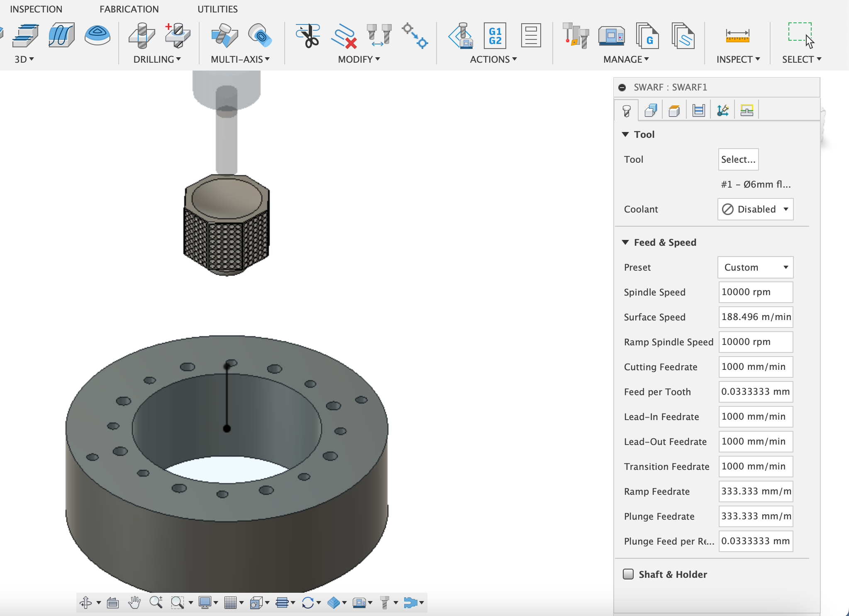This screenshot has height=616, width=849.
Task: Click inside the Spindle Speed input field
Action: coord(755,292)
